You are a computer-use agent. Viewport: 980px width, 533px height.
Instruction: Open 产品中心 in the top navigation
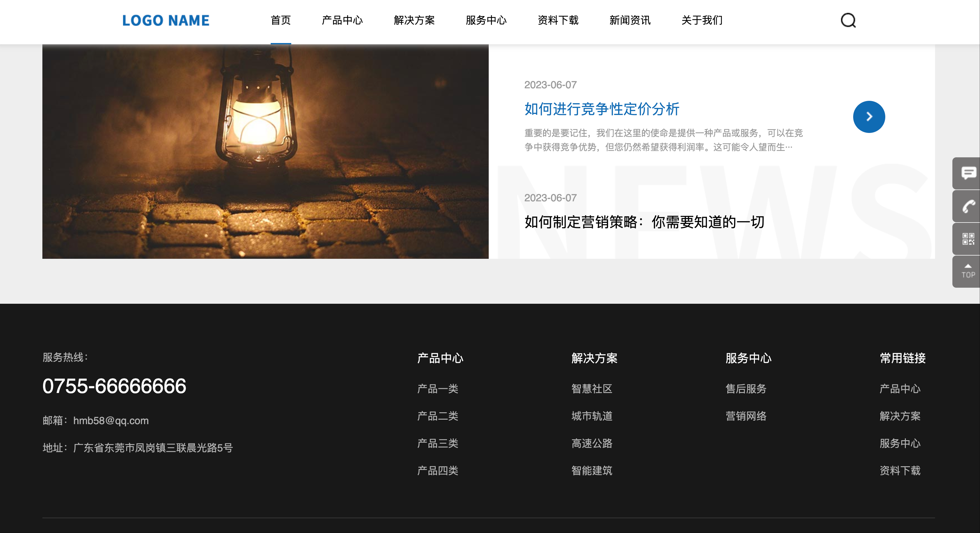pos(342,20)
